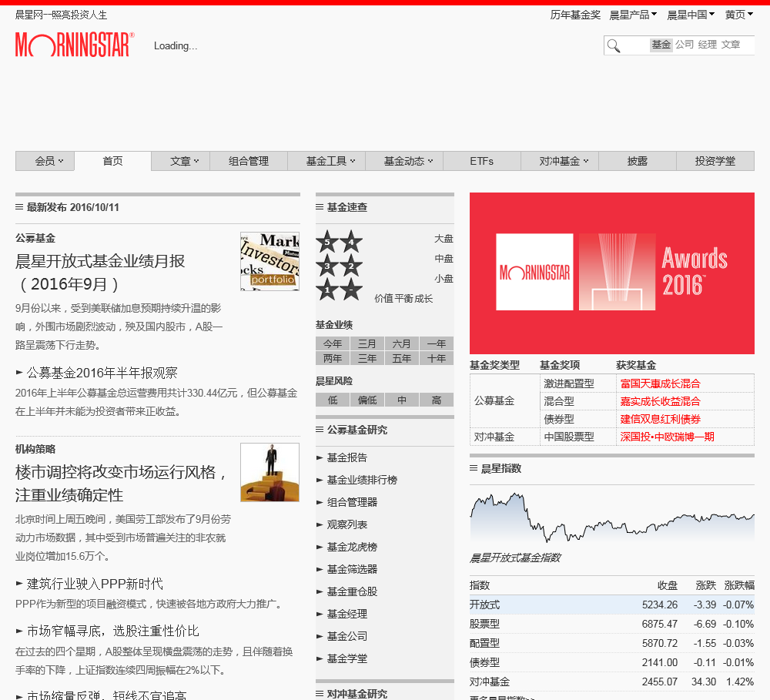
Task: Open the Investor portfolio article thumbnail
Action: pos(269,261)
